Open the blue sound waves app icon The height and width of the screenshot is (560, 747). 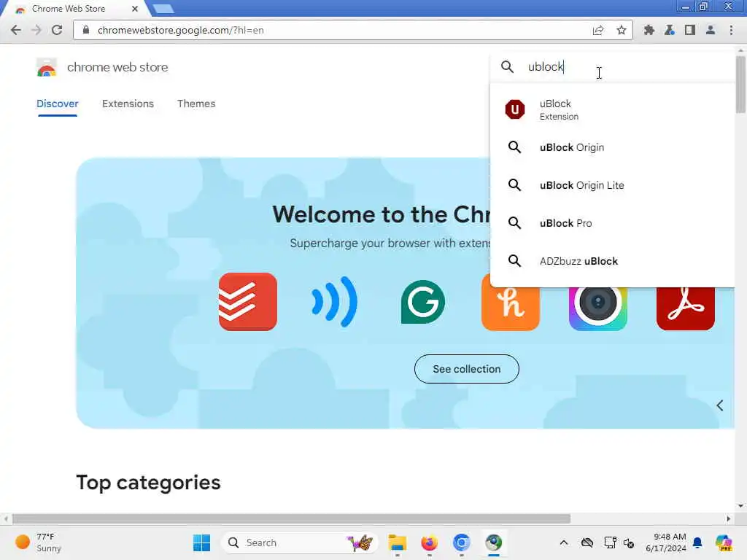335,302
